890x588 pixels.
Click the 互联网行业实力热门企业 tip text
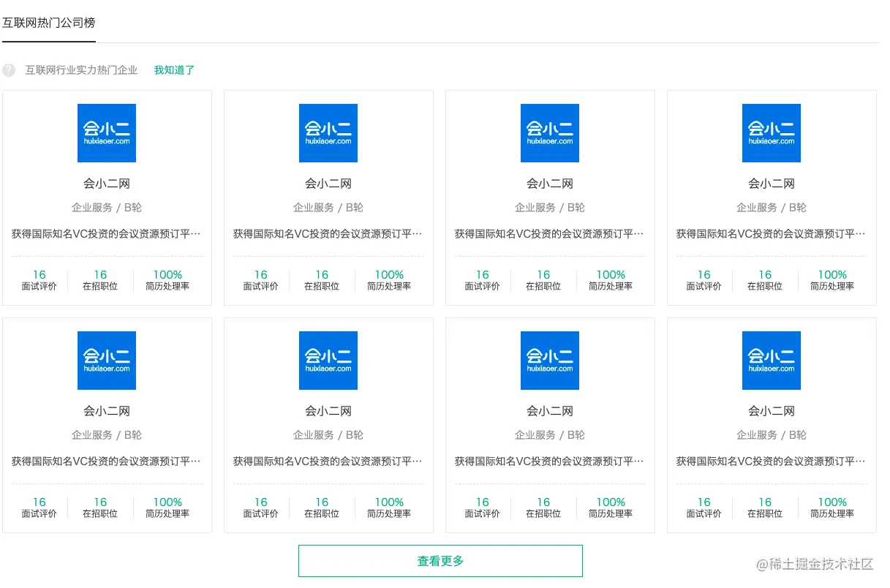pyautogui.click(x=81, y=70)
